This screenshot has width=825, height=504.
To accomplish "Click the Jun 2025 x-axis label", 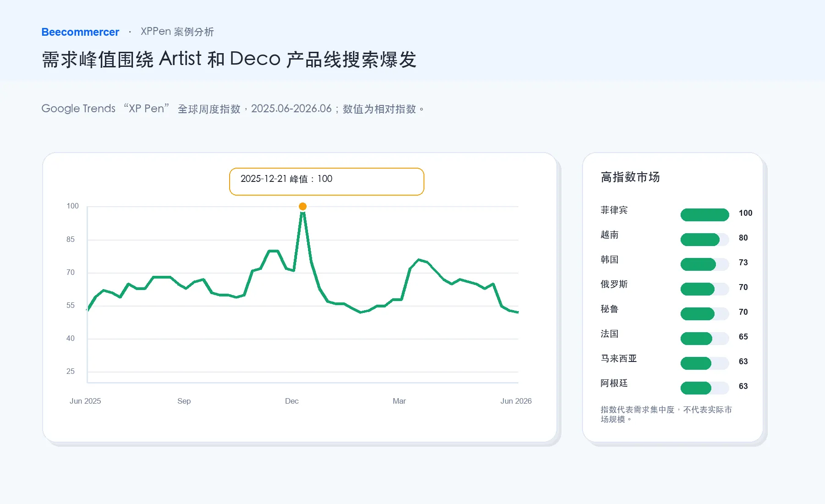I will click(85, 401).
